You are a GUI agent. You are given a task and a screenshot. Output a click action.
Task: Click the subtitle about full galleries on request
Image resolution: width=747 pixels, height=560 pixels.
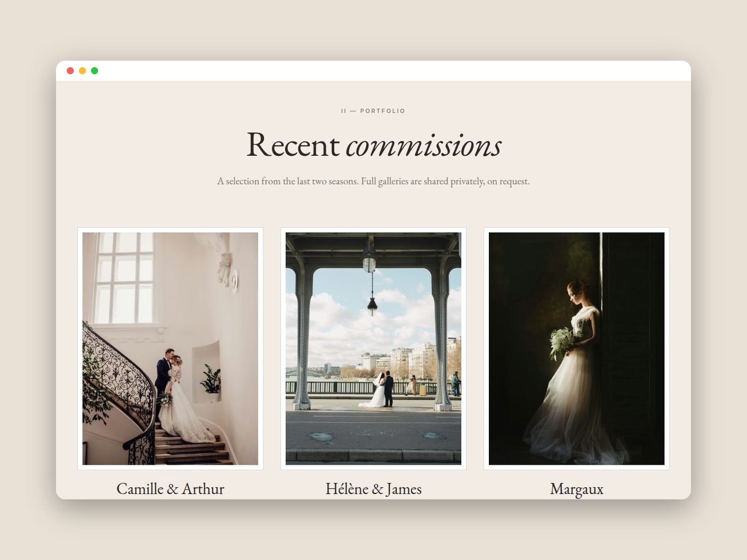[x=373, y=181]
